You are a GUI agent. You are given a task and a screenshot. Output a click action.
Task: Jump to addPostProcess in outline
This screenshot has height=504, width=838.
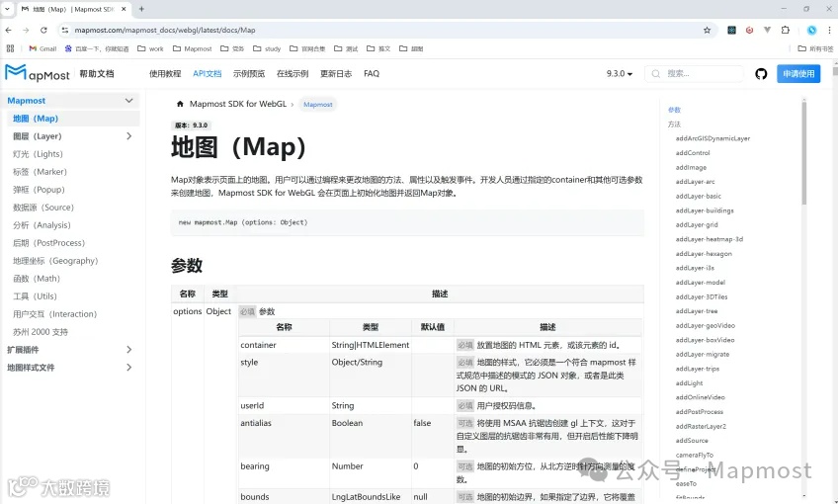pyautogui.click(x=699, y=412)
